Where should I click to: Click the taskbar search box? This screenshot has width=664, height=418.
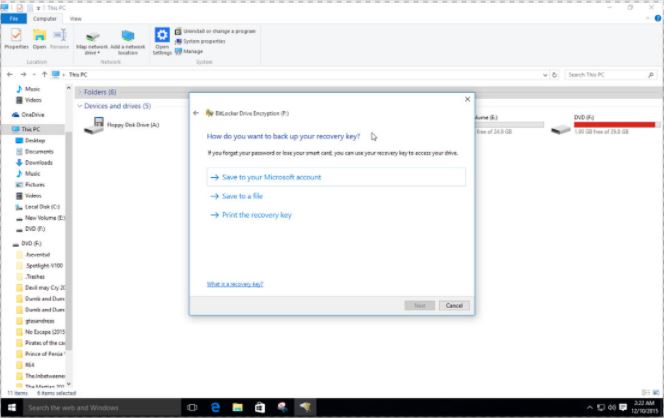101,407
